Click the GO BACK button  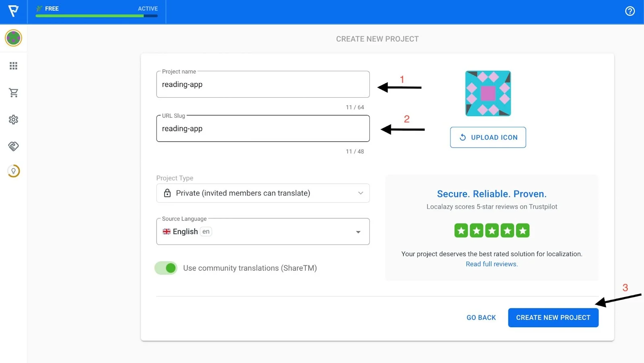(481, 318)
